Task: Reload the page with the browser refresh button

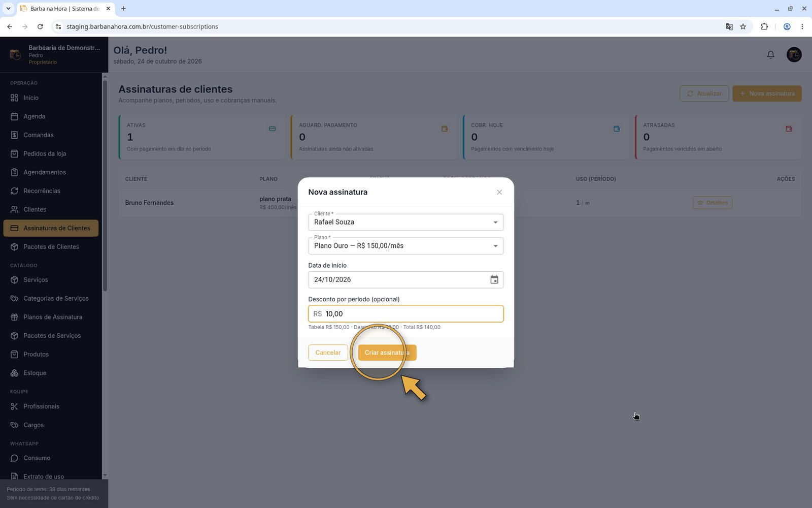Action: point(40,26)
